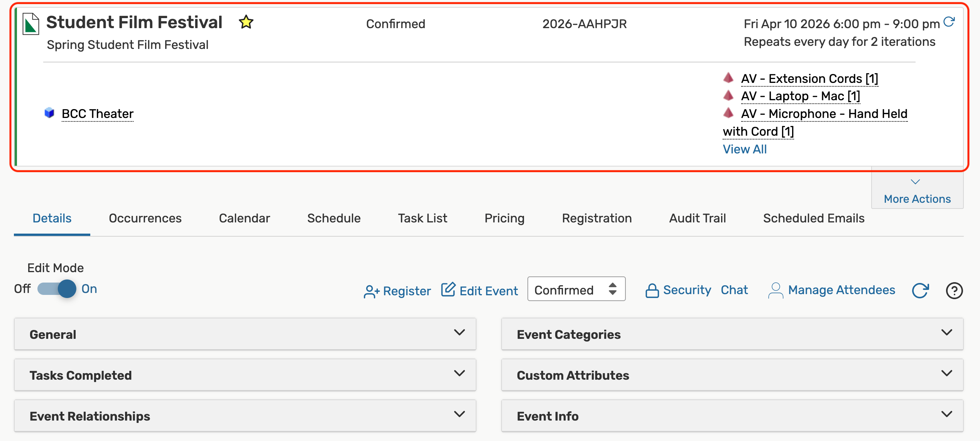Switch to the Occurrences tab

tap(145, 218)
